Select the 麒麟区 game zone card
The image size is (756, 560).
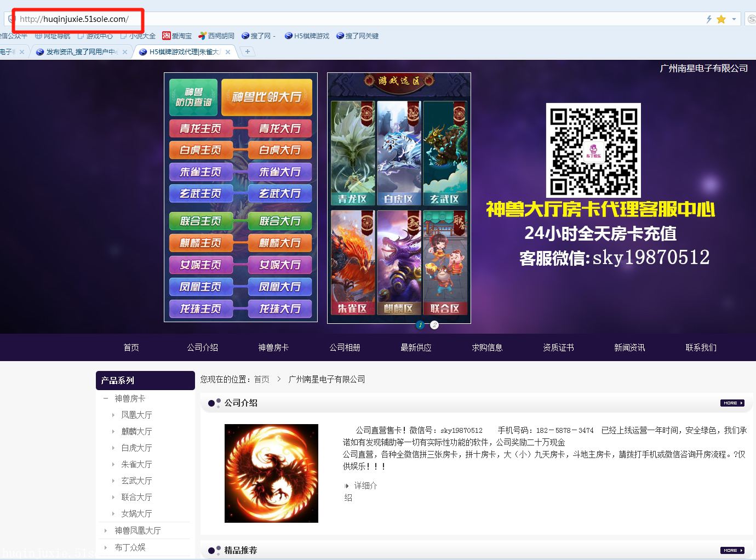399,262
